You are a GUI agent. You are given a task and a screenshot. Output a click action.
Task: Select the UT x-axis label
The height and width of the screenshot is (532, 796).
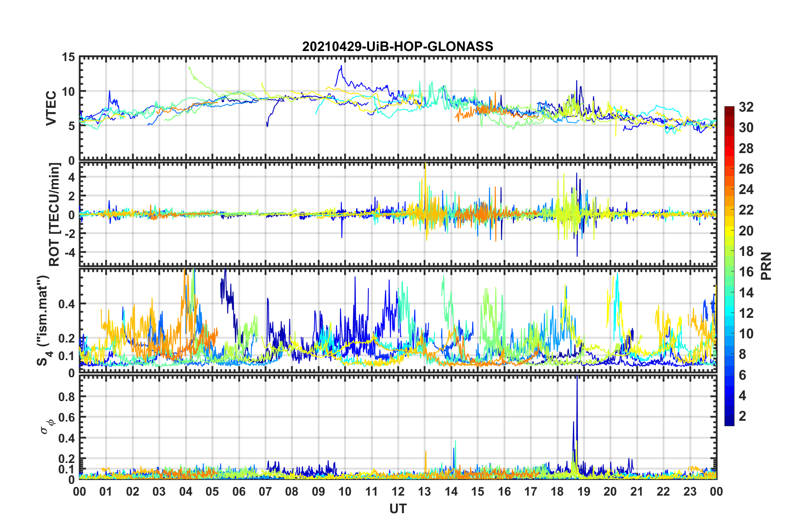398,509
